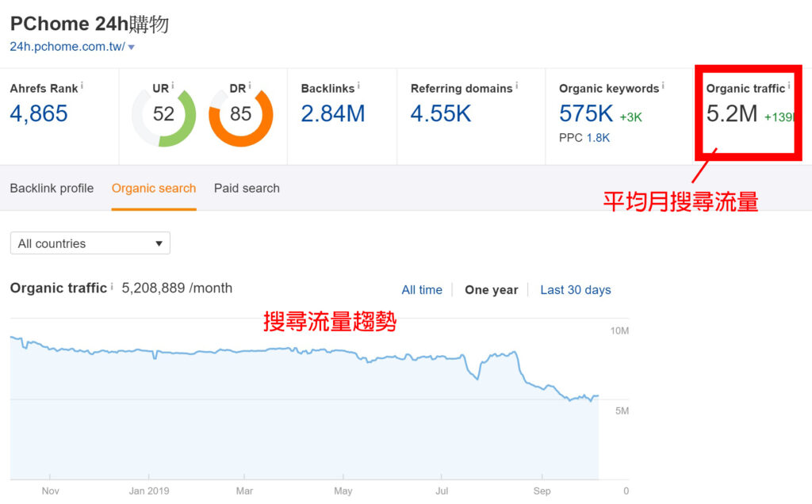The height and width of the screenshot is (504, 812).
Task: Click the UR 52 gauge
Action: tap(163, 116)
